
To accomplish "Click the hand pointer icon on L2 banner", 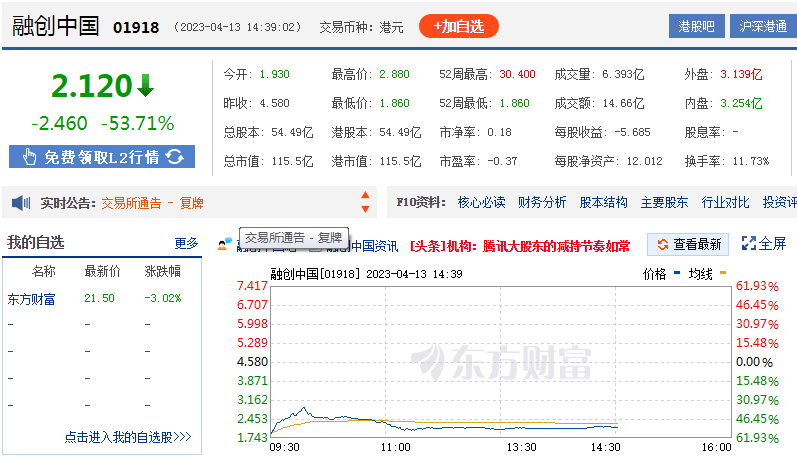I will 29,157.
